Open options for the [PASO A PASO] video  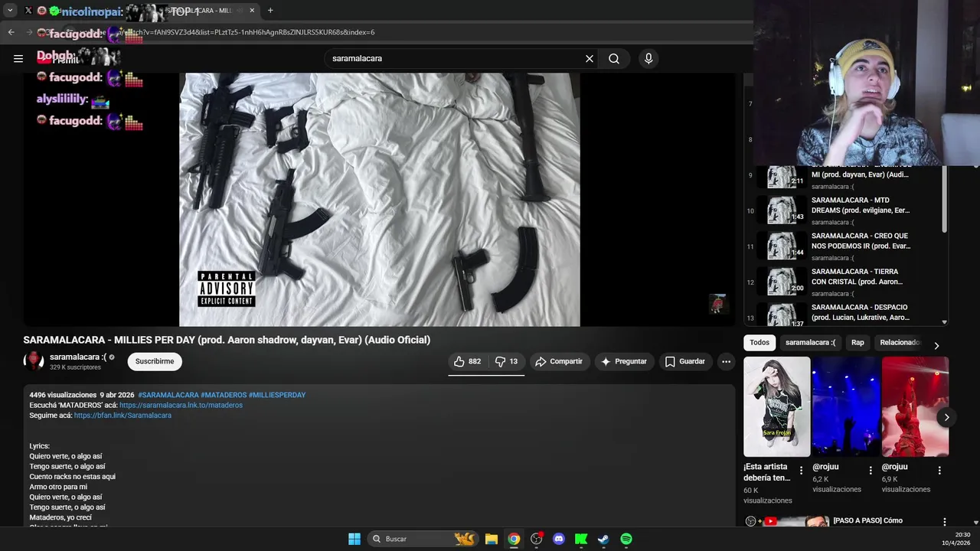(944, 522)
